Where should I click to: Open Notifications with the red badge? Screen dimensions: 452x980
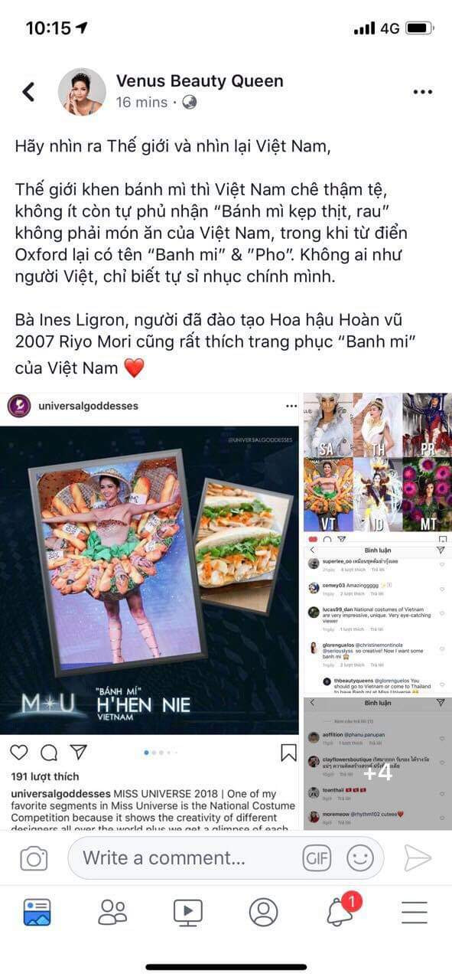click(341, 910)
